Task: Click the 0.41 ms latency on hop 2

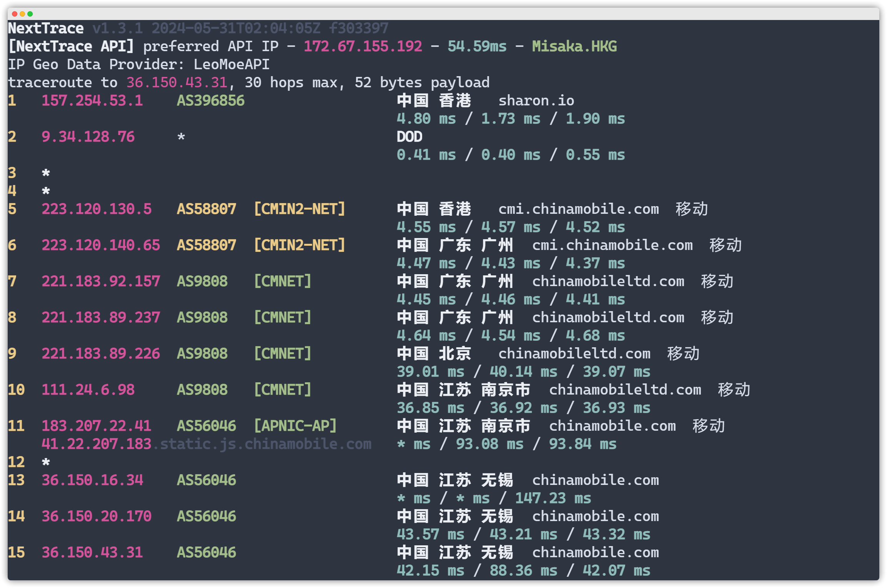Action: 426,155
